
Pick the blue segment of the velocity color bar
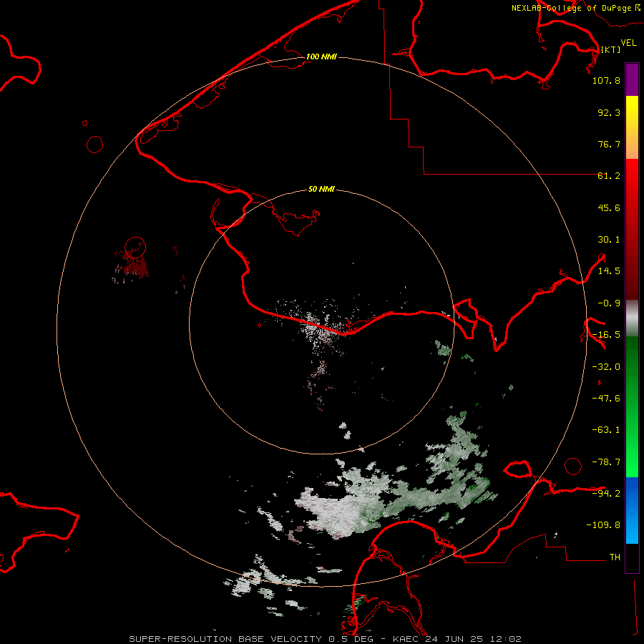point(632,510)
